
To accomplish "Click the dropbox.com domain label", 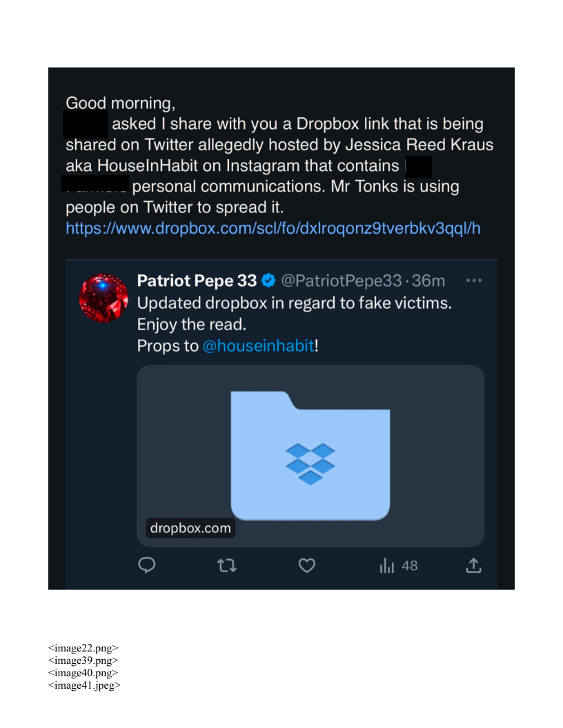I will pos(190,529).
